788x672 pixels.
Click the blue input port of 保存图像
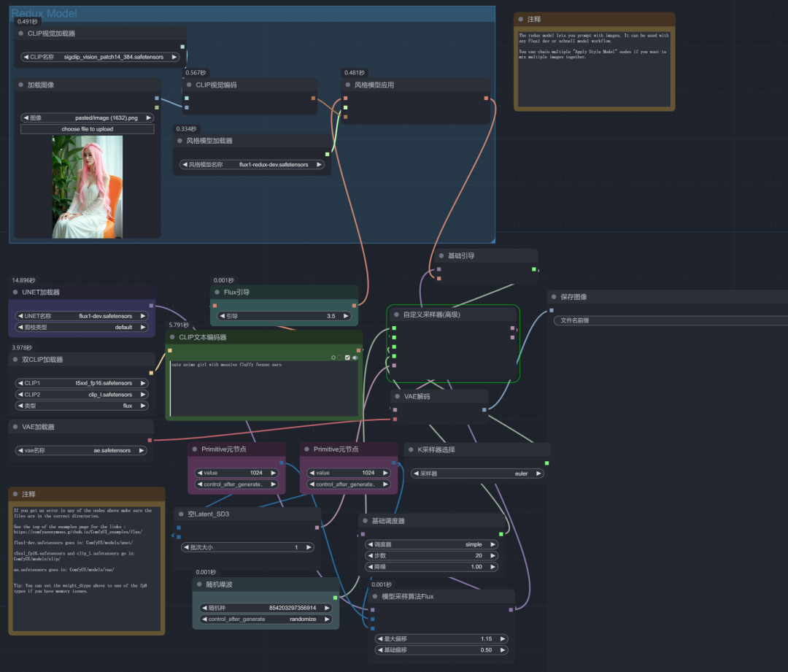pos(552,310)
